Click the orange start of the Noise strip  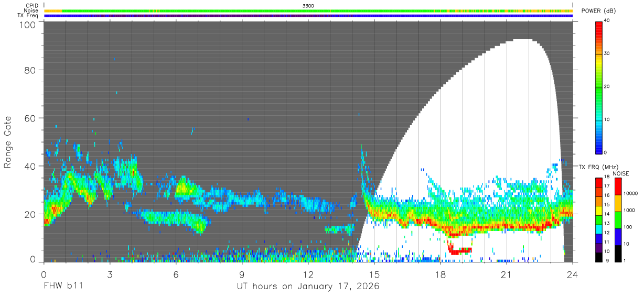(x=53, y=10)
